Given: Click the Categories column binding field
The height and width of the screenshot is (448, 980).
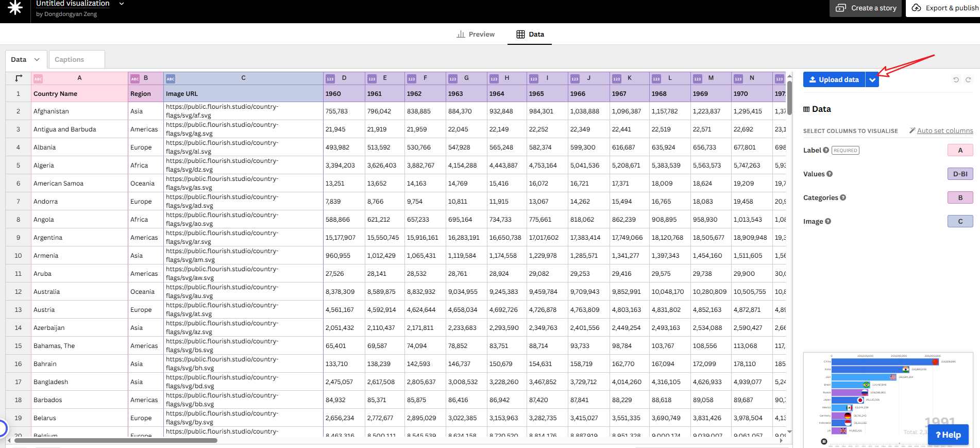Looking at the screenshot, I should click(960, 197).
